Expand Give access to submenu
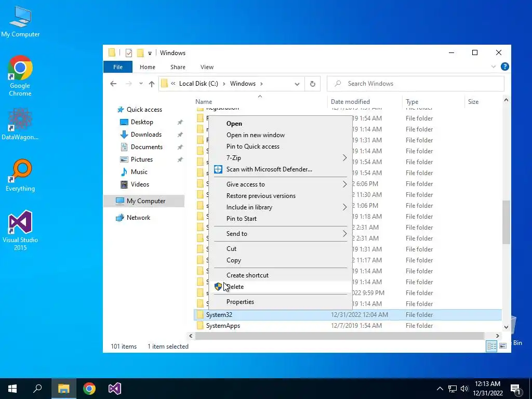Viewport: 532px width, 399px height. tap(281, 184)
